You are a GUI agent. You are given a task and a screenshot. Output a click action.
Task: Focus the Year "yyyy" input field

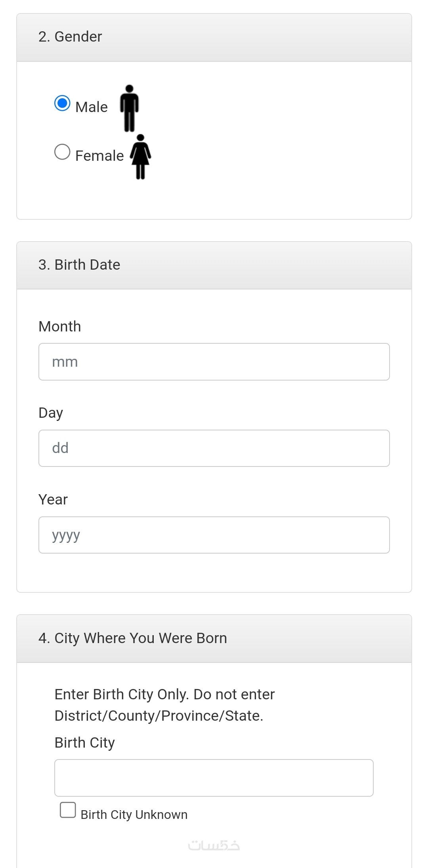pyautogui.click(x=214, y=535)
